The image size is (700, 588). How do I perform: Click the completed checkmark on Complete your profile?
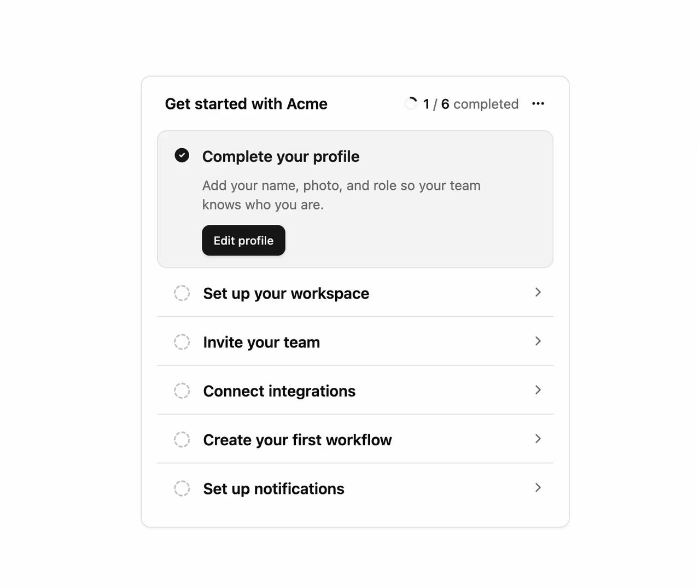click(182, 155)
